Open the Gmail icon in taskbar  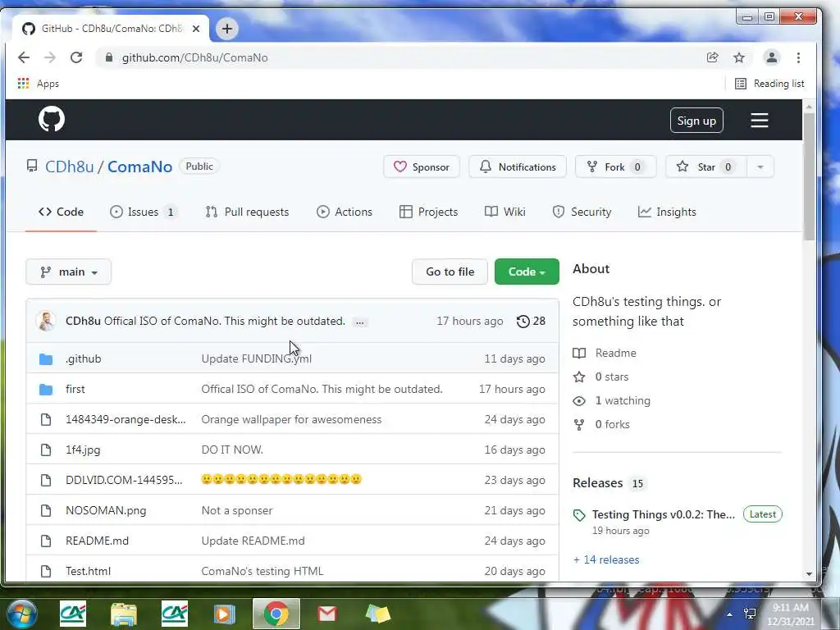[x=326, y=614]
